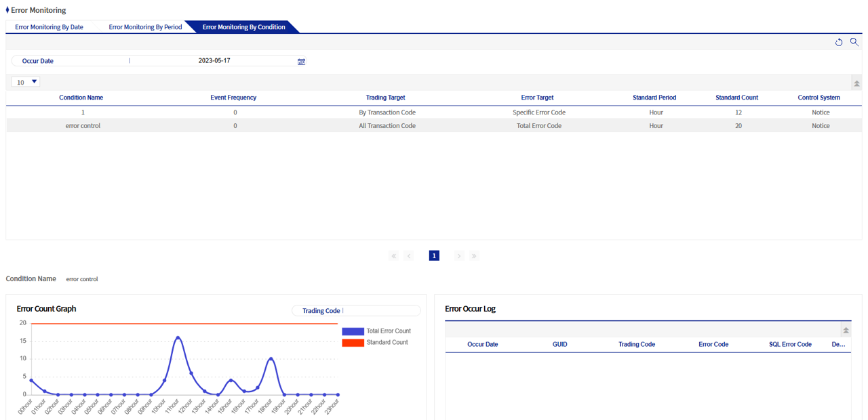Click the search magnifier icon
Image resolution: width=868 pixels, height=420 pixels.
pos(854,42)
